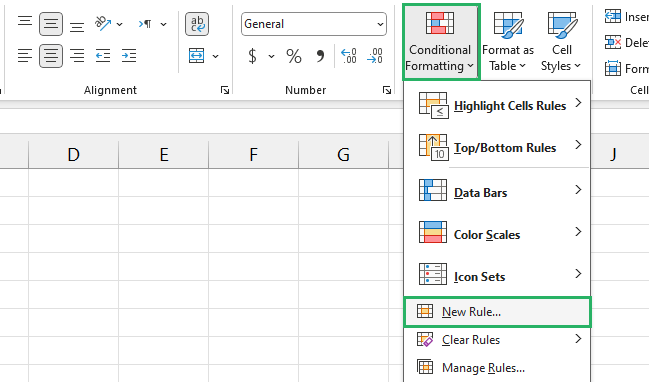
Task: Click the Merge & Center icon
Action: [197, 55]
